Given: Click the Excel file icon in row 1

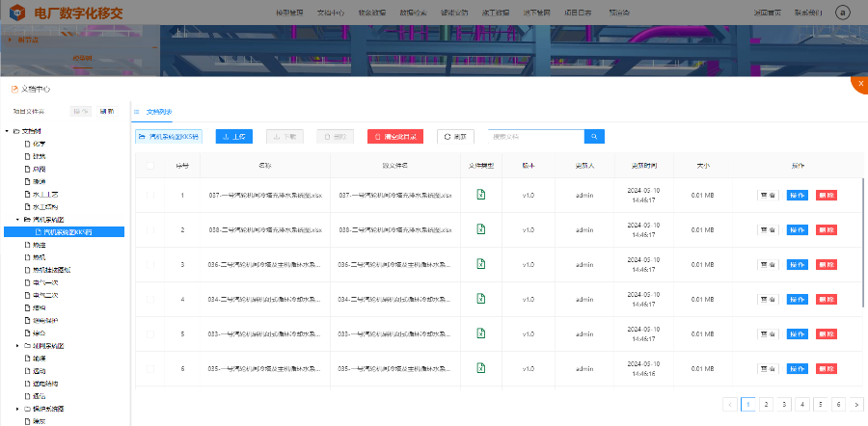Looking at the screenshot, I should pyautogui.click(x=480, y=196).
